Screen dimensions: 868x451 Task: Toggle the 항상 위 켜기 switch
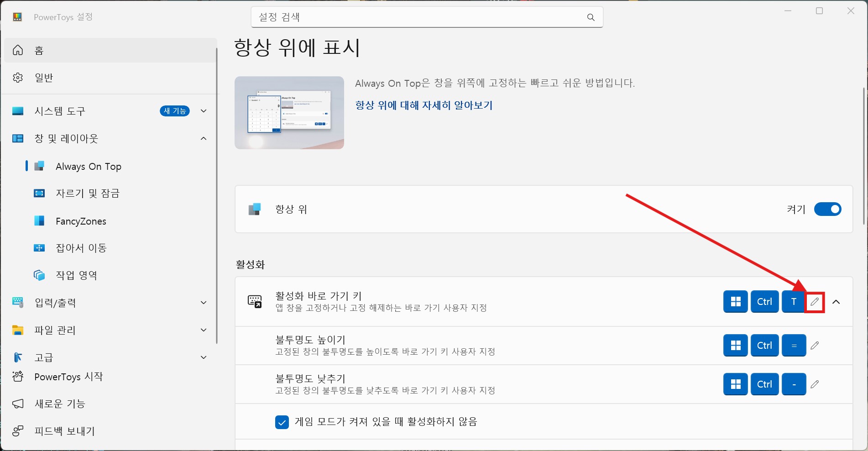point(827,209)
